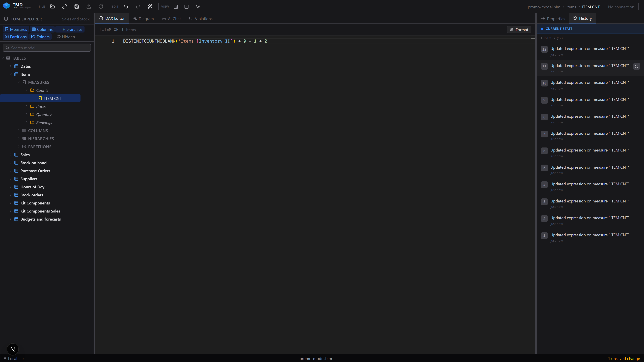644x362 pixels.
Task: Open the Diagram tab
Action: pos(143,19)
